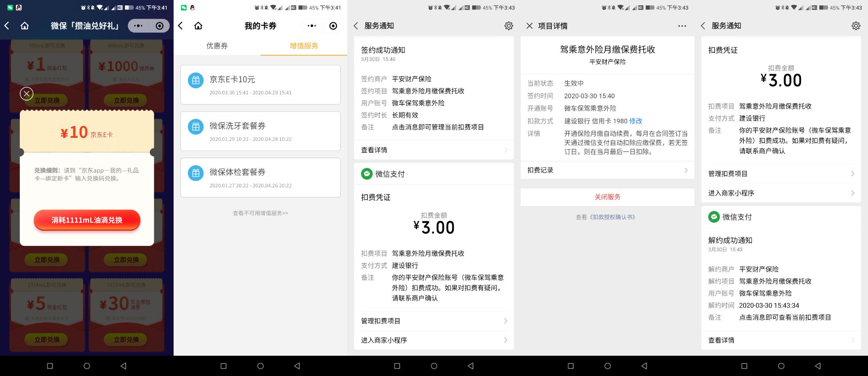Open 查看详情 under 解约成功通知
This screenshot has height=376, width=868.
coord(781,340)
